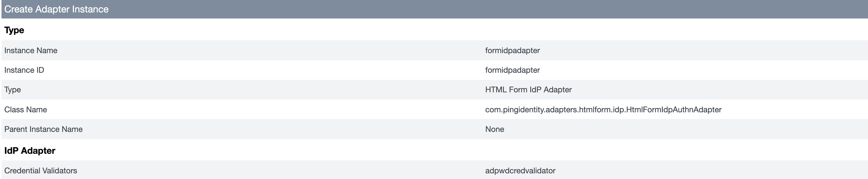Click the Parent Instance Name label
868x179 pixels.
tap(43, 129)
